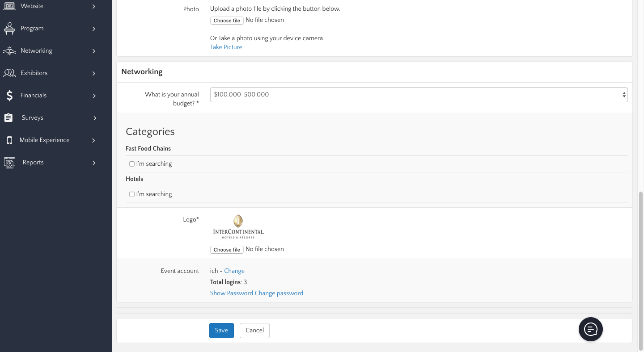
Task: Click the Mobile Experience phone icon
Action: (9, 140)
